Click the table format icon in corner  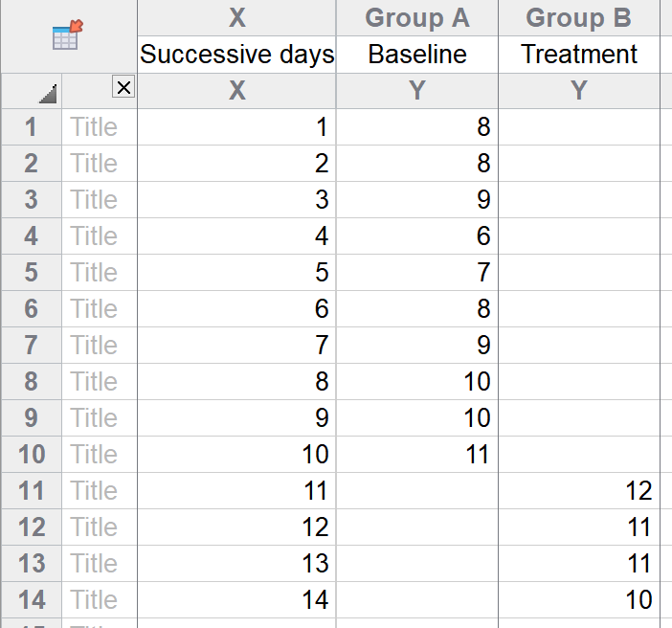pyautogui.click(x=67, y=34)
